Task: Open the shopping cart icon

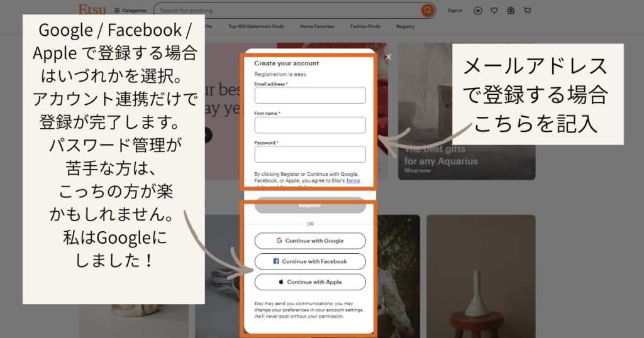Action: [x=527, y=11]
